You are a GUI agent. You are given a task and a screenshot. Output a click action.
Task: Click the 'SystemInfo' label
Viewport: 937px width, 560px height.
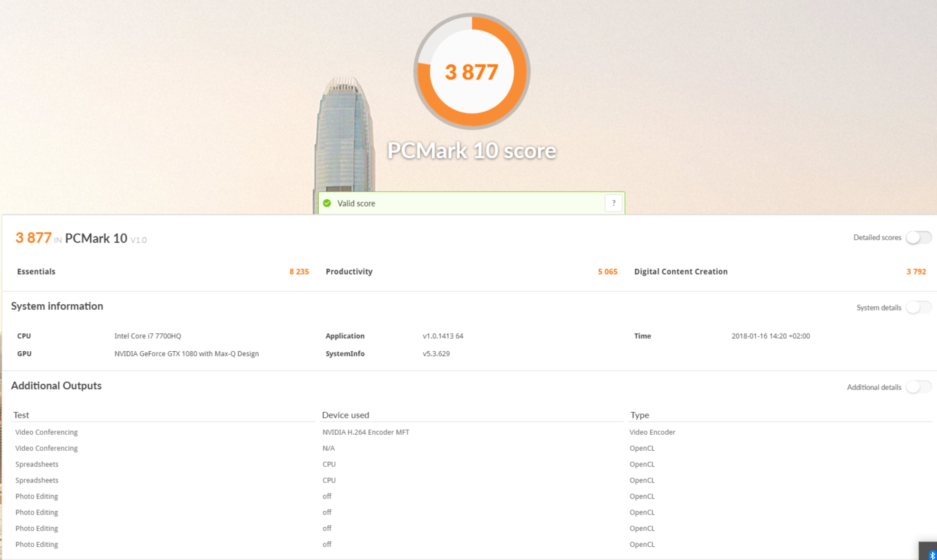[x=345, y=354]
